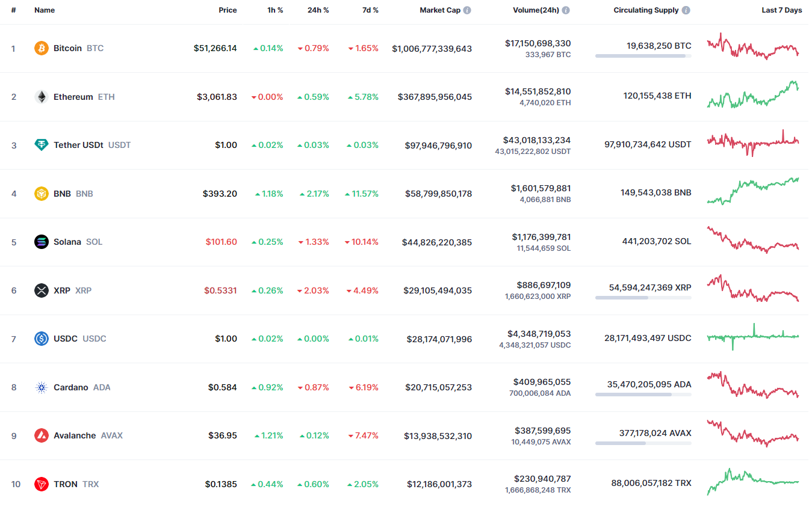
Task: Sort table by Price column
Action: point(228,10)
